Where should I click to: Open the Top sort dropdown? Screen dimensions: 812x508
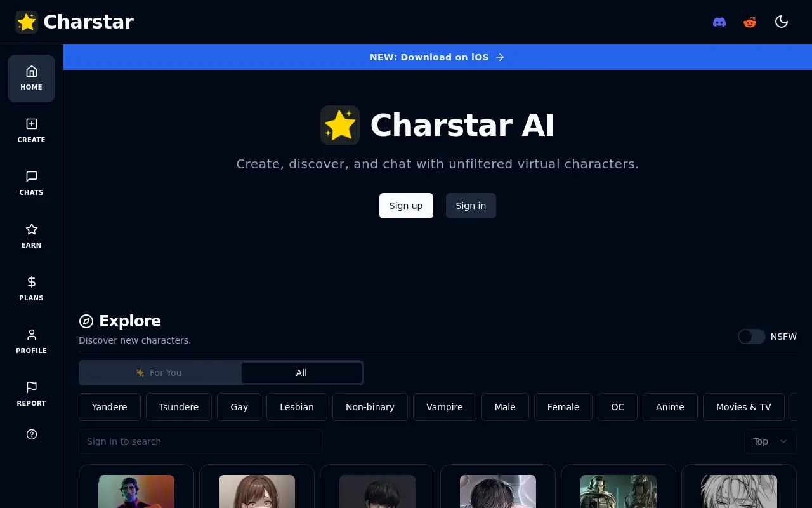770,441
